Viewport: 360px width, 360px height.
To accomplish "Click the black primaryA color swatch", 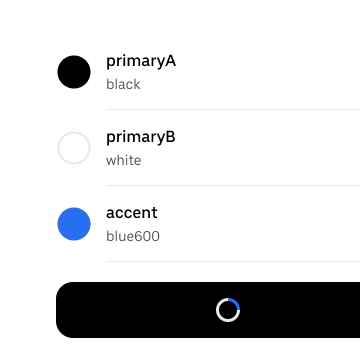I will [74, 72].
